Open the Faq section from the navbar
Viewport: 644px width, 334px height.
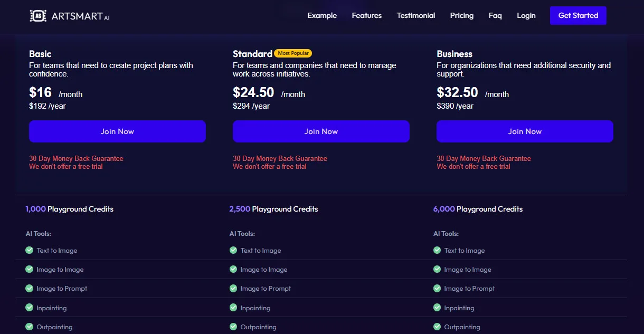pyautogui.click(x=495, y=15)
